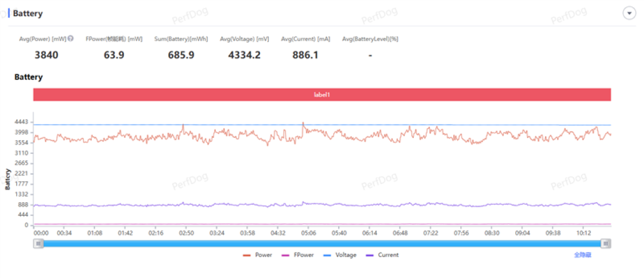Click the left range slider handle

38,243
